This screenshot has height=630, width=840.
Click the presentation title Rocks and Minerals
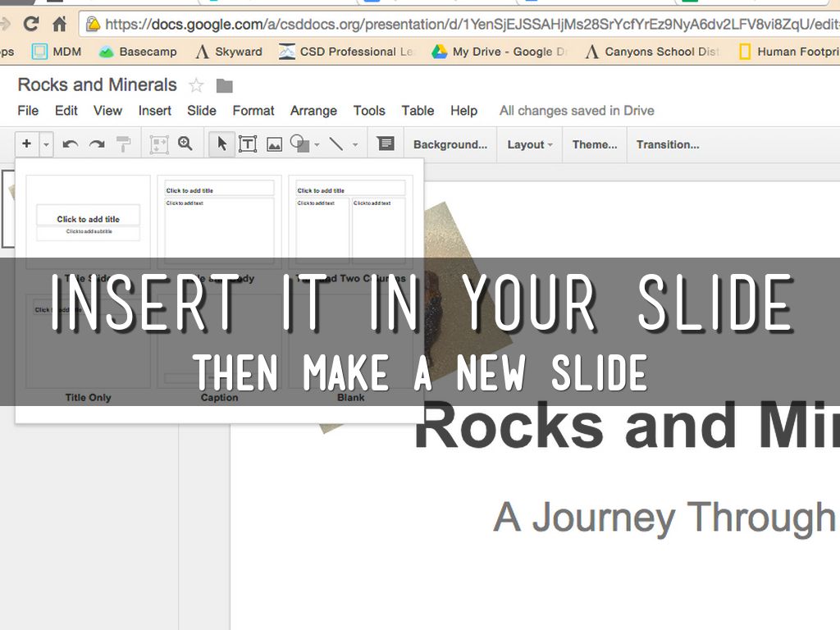pyautogui.click(x=97, y=85)
